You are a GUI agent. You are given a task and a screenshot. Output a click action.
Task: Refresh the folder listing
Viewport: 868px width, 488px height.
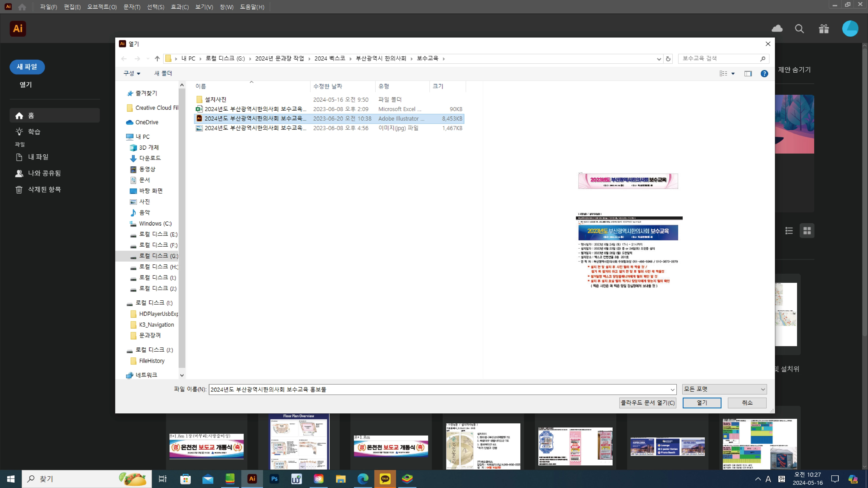[x=668, y=59]
